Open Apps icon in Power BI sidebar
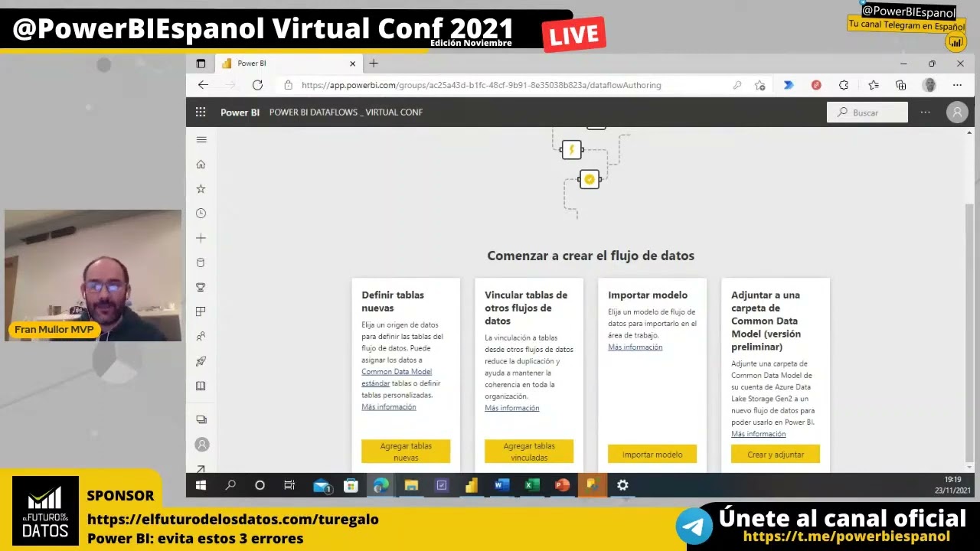This screenshot has width=980, height=551. [201, 311]
